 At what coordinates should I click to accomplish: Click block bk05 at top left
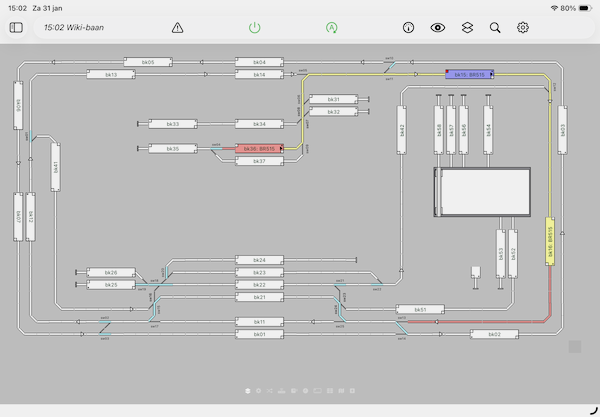[147, 62]
